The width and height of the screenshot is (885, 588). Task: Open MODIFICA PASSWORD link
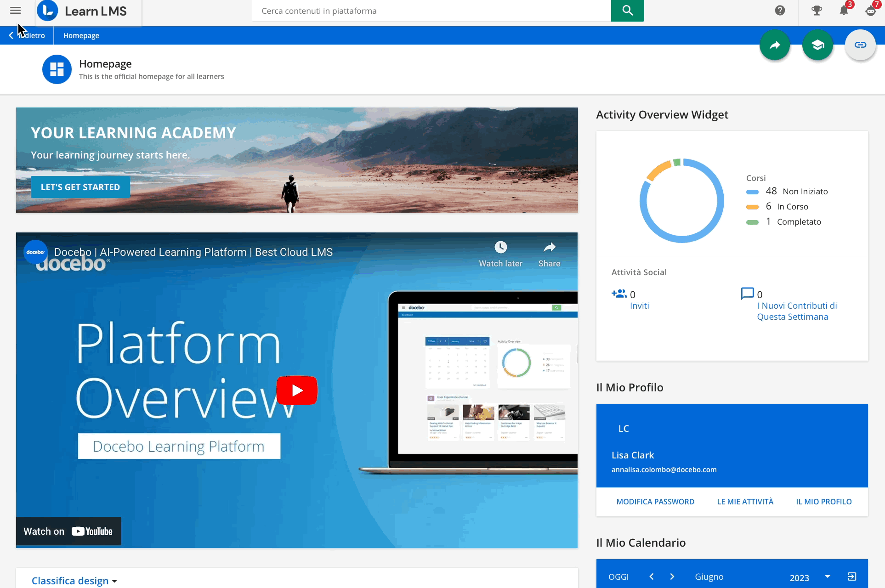pyautogui.click(x=655, y=502)
